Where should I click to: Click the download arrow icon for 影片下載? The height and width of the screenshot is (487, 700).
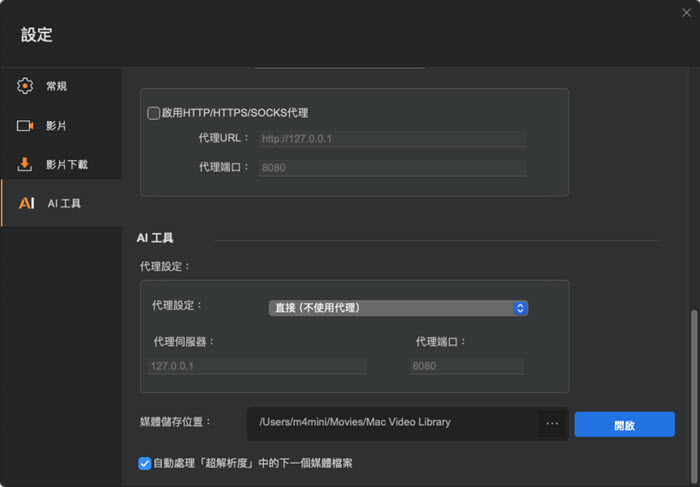pos(25,164)
